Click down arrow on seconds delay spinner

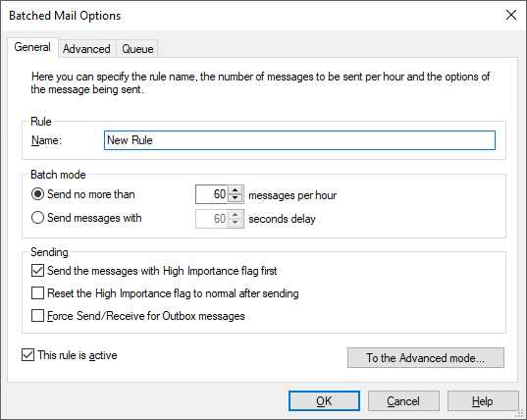coord(236,223)
